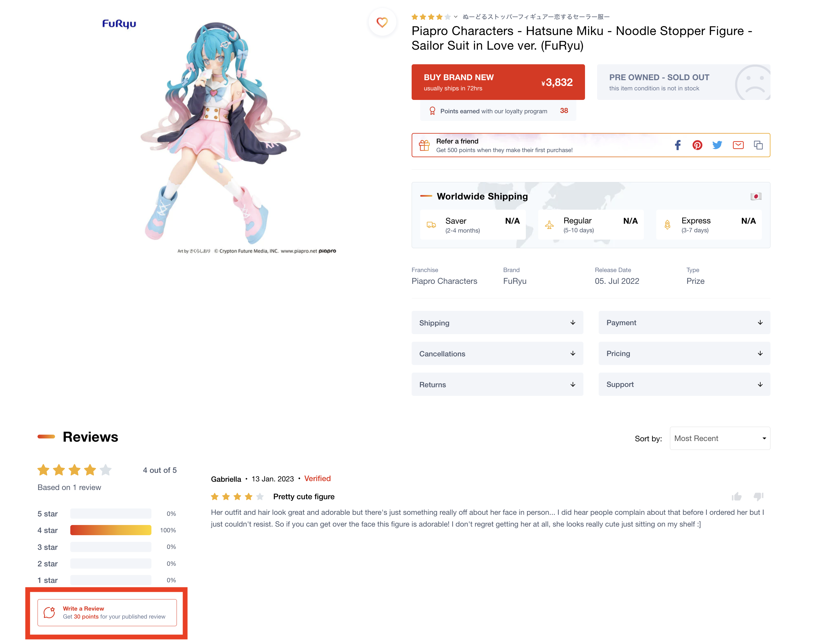Add figure to wishlist with heart icon
This screenshot has height=644, width=815.
click(x=382, y=22)
